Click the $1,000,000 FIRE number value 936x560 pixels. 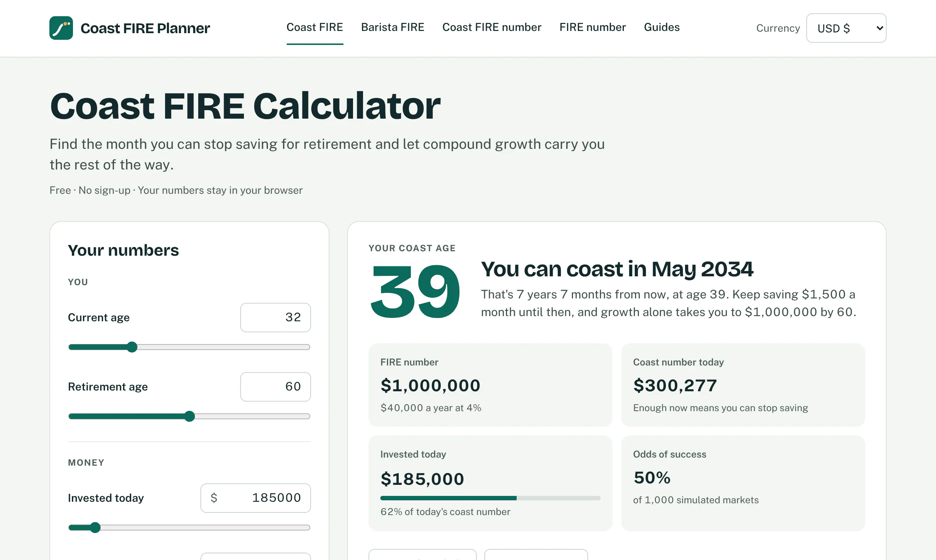(430, 385)
